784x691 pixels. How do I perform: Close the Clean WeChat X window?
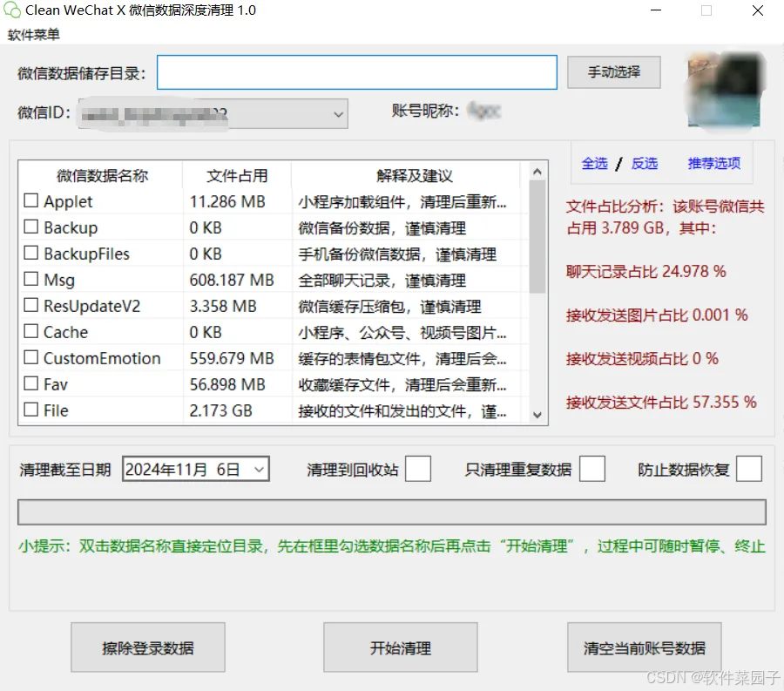tap(758, 10)
